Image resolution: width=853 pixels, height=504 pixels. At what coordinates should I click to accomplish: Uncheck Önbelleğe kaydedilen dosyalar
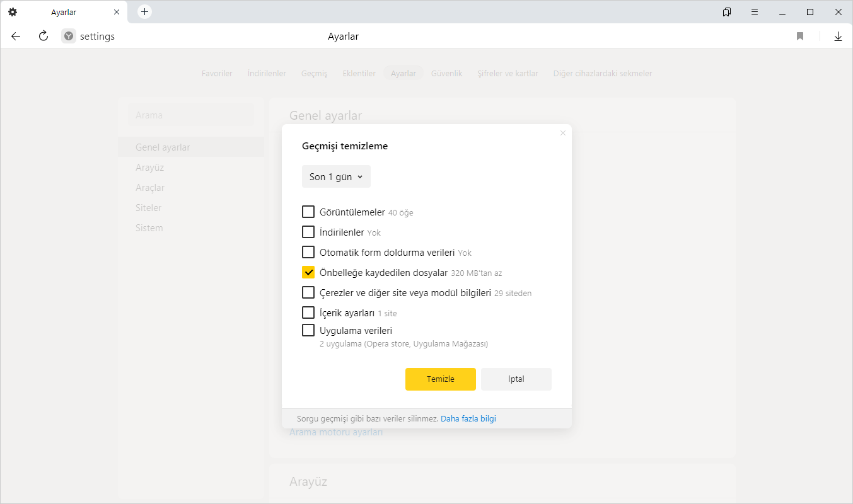[308, 273]
